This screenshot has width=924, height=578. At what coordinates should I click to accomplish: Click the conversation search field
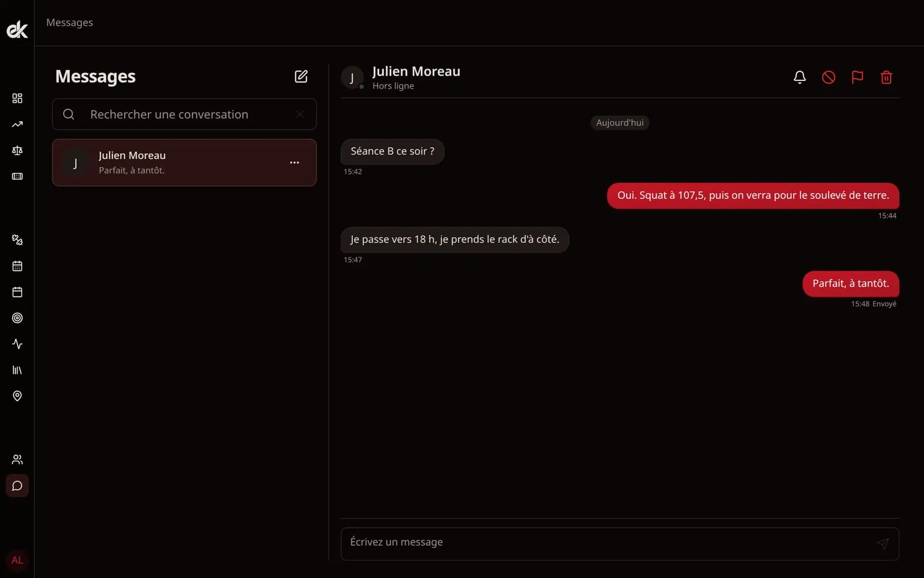184,114
